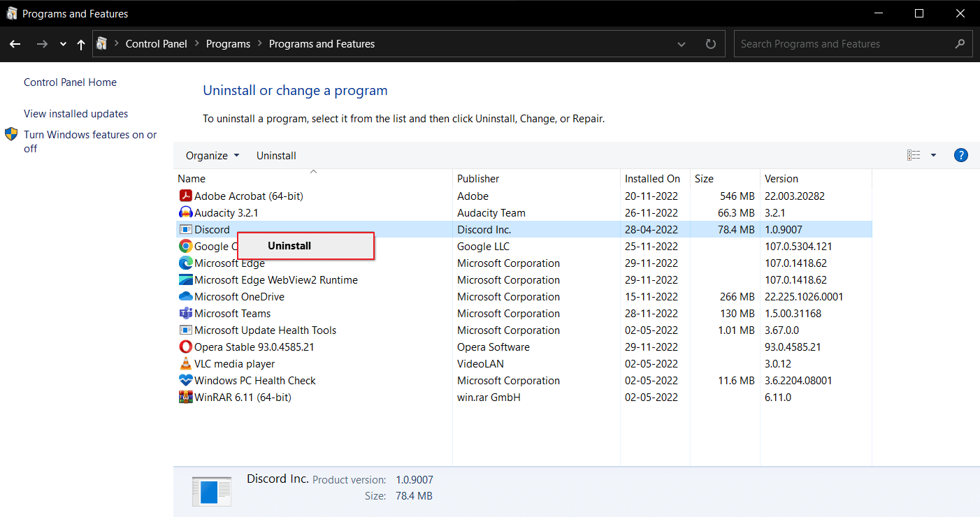
Task: Go up one level with up arrow
Action: click(81, 44)
